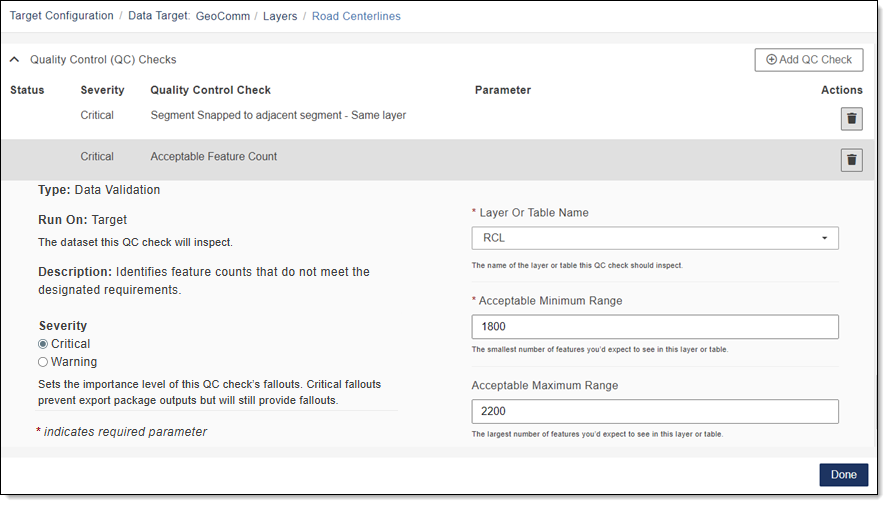Delete the Segment Snapped QC check
This screenshot has width=888, height=505.
pyautogui.click(x=851, y=119)
